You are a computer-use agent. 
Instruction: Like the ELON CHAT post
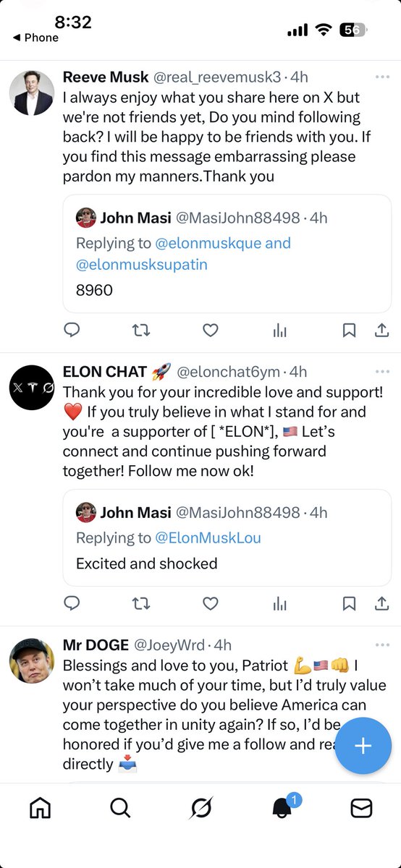pyautogui.click(x=211, y=603)
